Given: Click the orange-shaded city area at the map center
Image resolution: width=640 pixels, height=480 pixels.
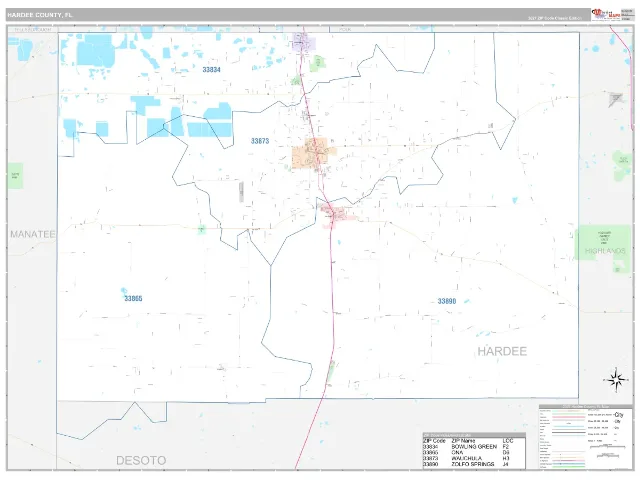Looking at the screenshot, I should [x=314, y=153].
